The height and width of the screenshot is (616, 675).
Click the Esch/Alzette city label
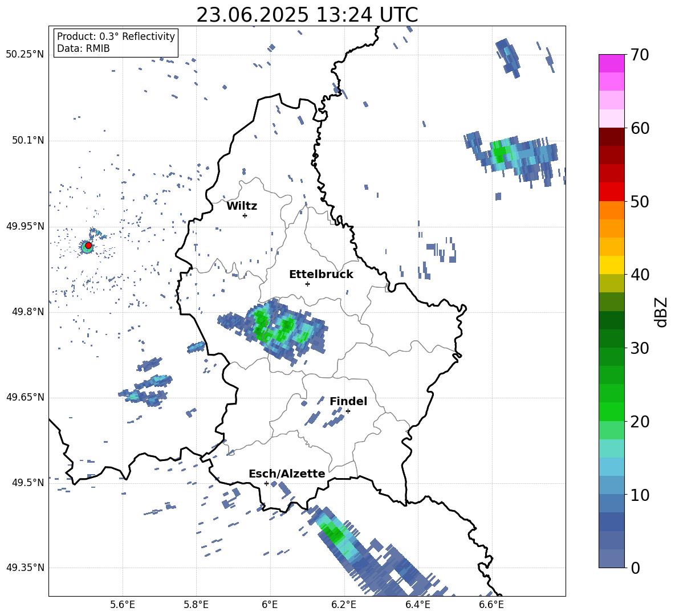287,474
